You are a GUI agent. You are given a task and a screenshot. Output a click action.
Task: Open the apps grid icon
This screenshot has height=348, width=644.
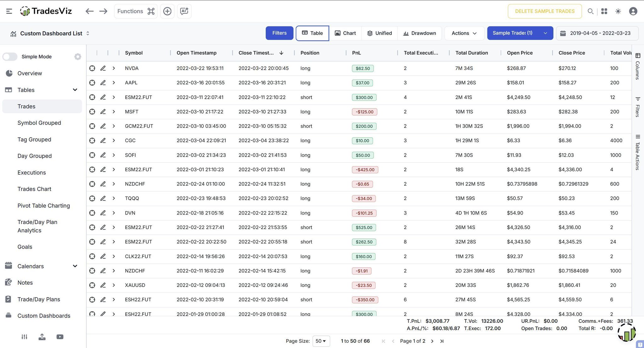604,11
